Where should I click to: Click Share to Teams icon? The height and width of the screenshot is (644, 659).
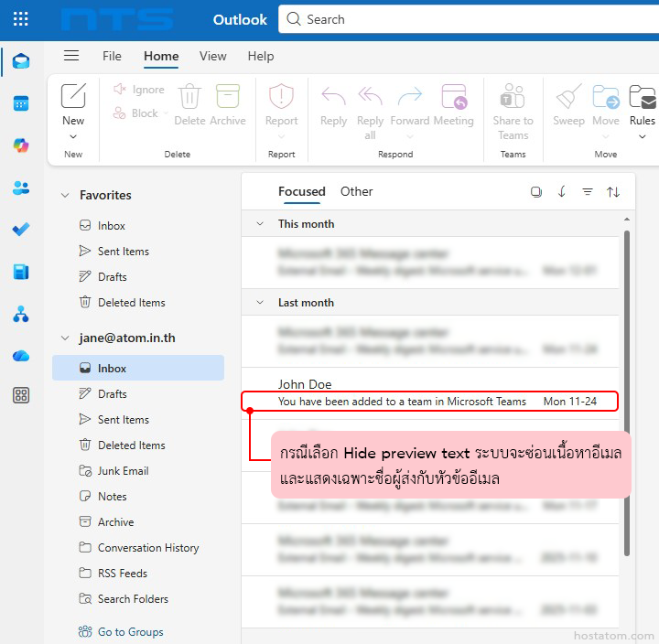(x=513, y=96)
